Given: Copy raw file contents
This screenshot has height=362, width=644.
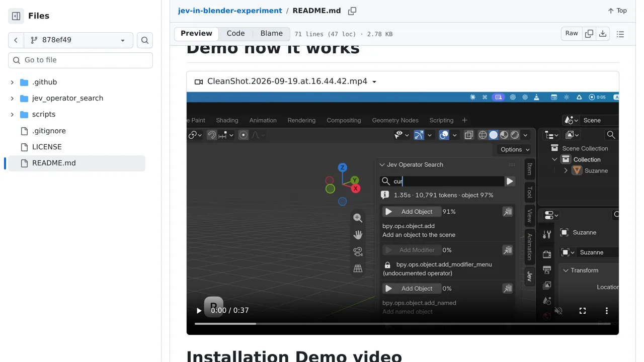Looking at the screenshot, I should [x=589, y=34].
